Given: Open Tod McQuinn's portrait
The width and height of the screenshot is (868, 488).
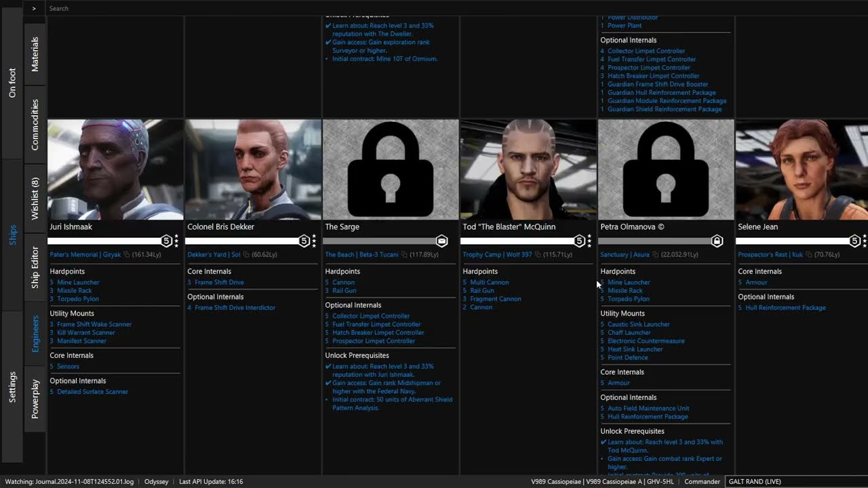Looking at the screenshot, I should click(528, 169).
